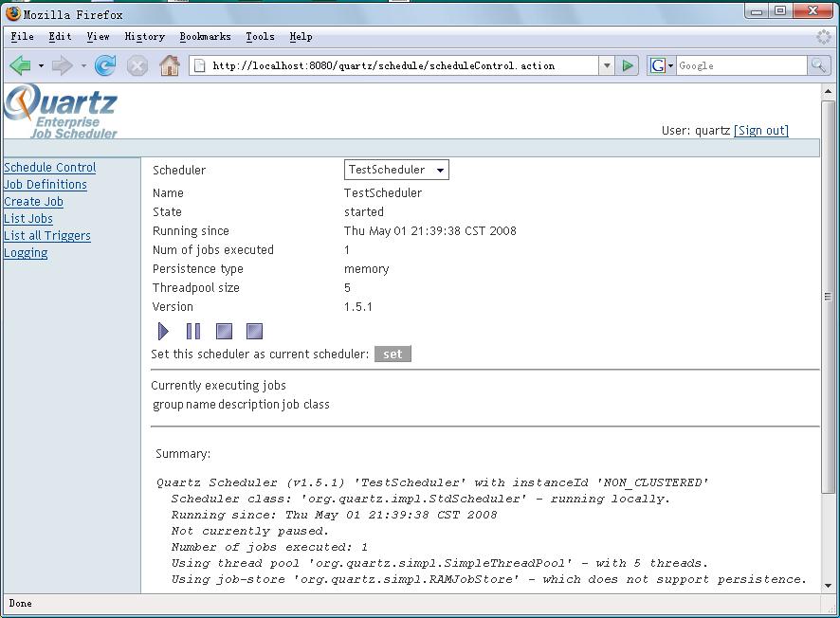The height and width of the screenshot is (618, 840).
Task: Click the 'Num of jobs executed' label
Action: click(x=213, y=250)
